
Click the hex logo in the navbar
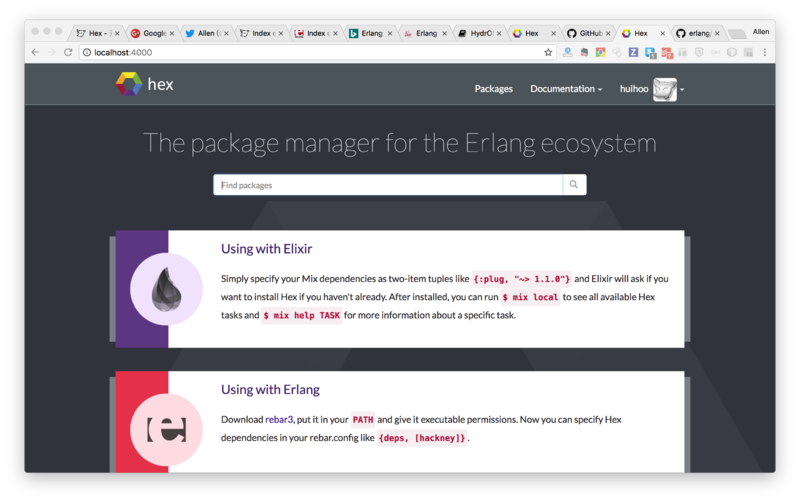pyautogui.click(x=144, y=85)
